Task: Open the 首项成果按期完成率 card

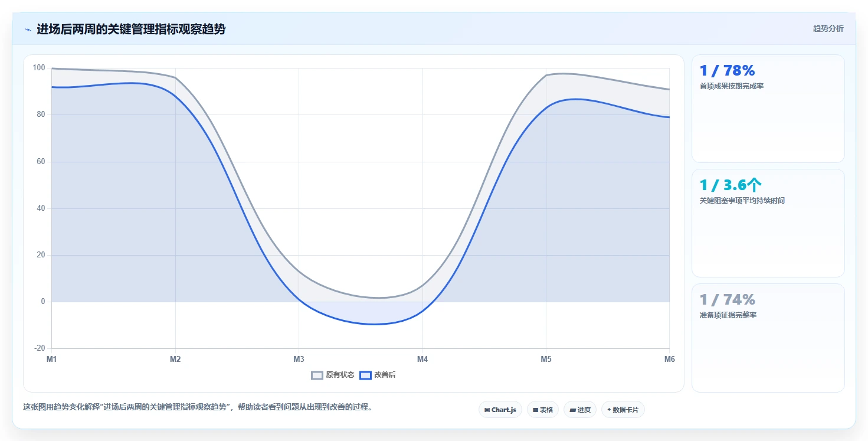Action: tap(768, 109)
